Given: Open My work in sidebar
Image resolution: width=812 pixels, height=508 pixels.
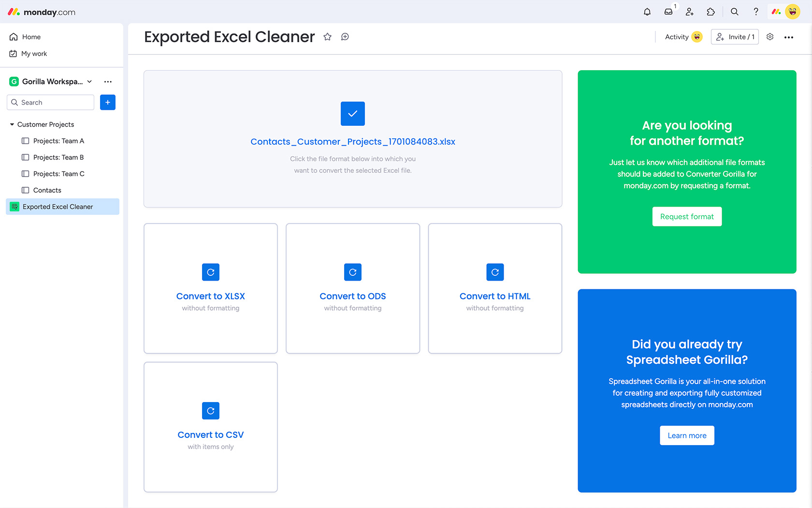Looking at the screenshot, I should coord(34,54).
